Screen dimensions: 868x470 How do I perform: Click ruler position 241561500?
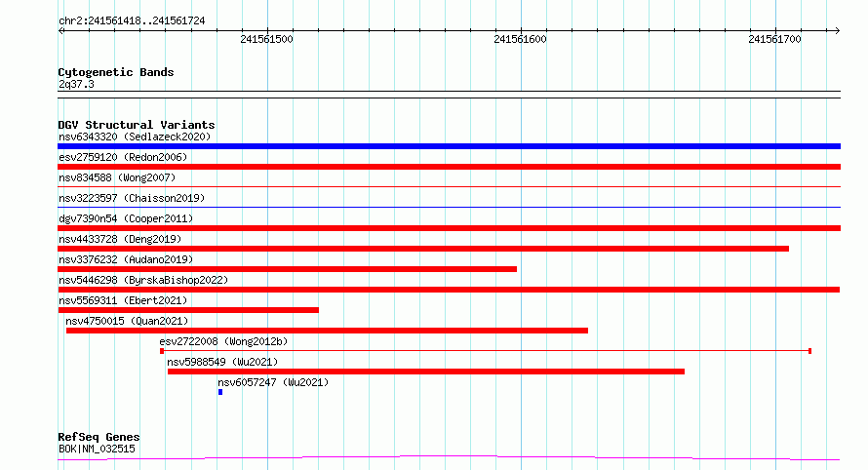267,39
